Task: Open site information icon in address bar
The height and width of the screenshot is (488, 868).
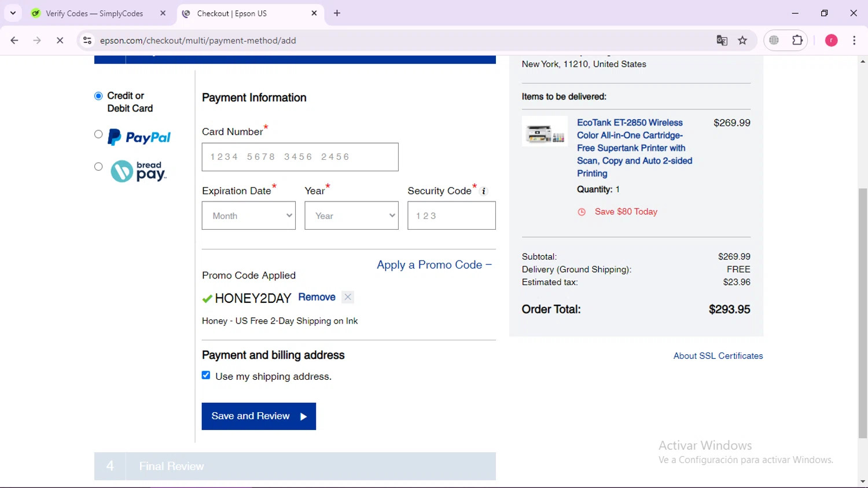Action: click(87, 41)
